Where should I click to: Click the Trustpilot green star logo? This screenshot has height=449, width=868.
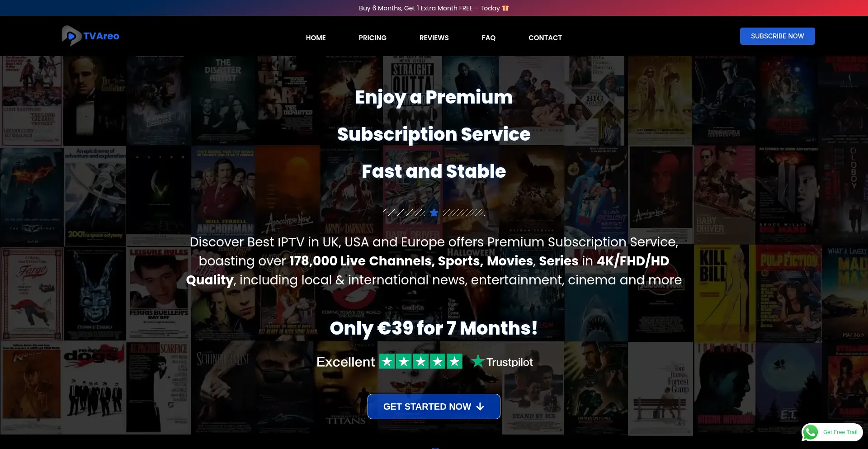478,361
